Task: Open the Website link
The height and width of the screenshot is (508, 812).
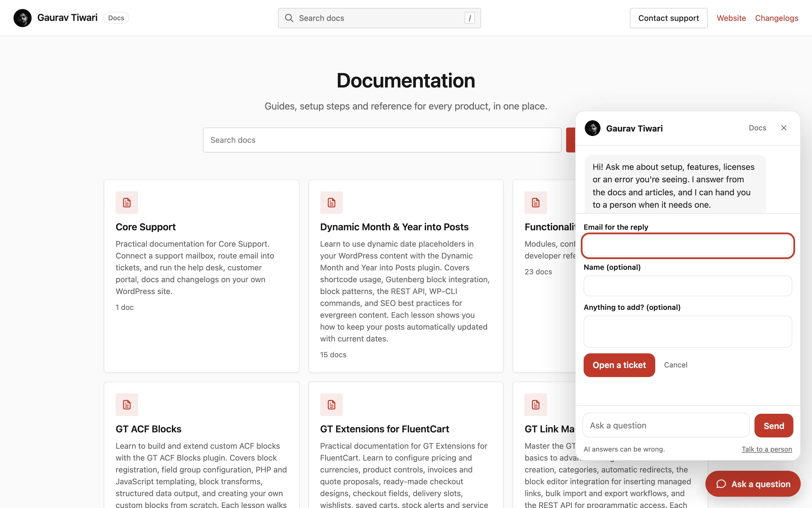Action: 731,18
